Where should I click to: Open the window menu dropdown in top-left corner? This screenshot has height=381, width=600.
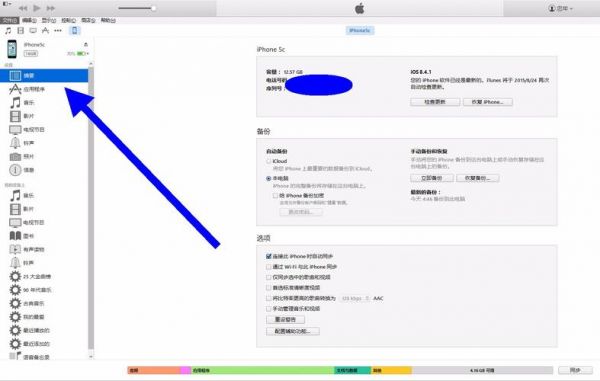(7, 4)
